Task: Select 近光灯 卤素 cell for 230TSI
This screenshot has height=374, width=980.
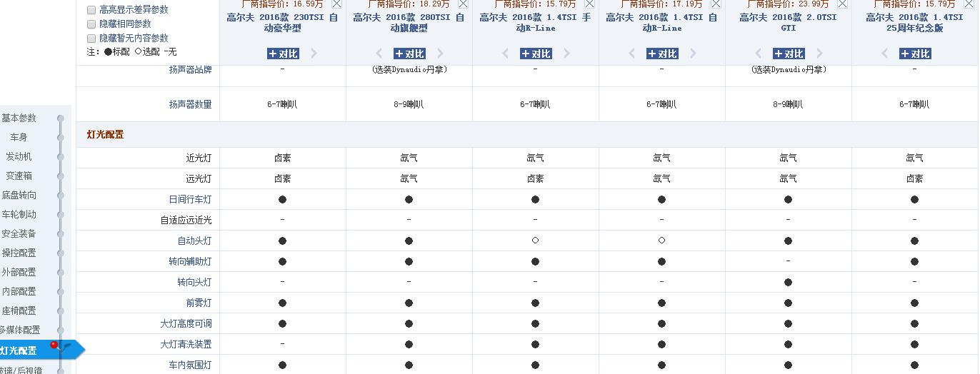Action: tap(283, 158)
